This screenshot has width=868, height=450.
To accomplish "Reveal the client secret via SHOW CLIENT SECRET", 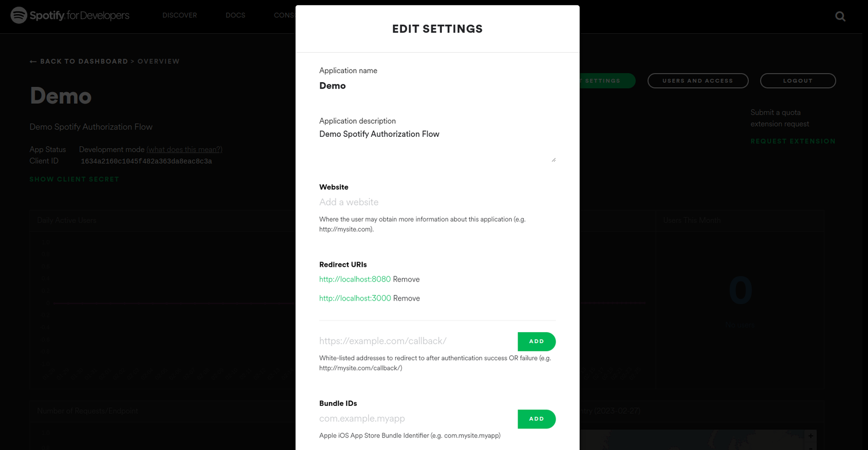I will pyautogui.click(x=74, y=179).
